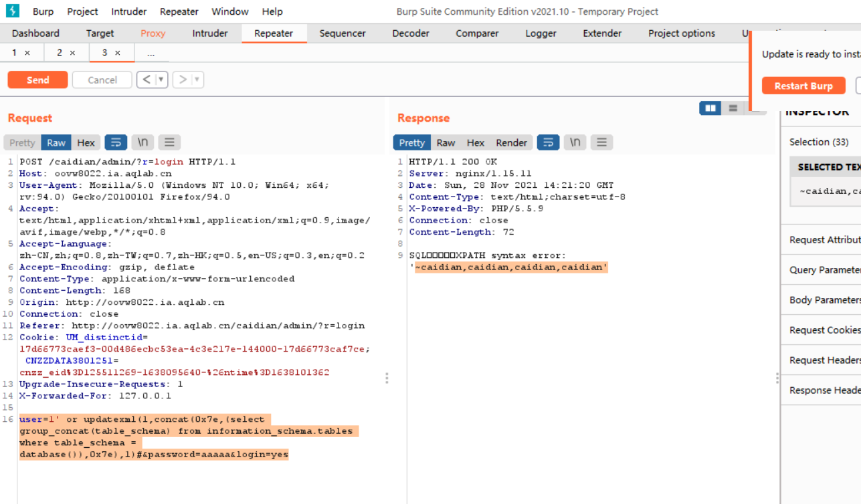
Task: Click the highlighted XPATH error result text
Action: click(x=511, y=267)
